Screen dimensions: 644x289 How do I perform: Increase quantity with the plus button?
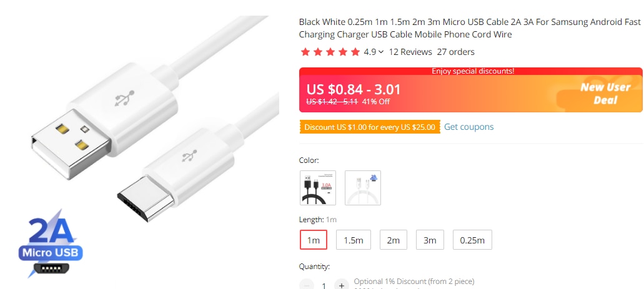coord(341,285)
